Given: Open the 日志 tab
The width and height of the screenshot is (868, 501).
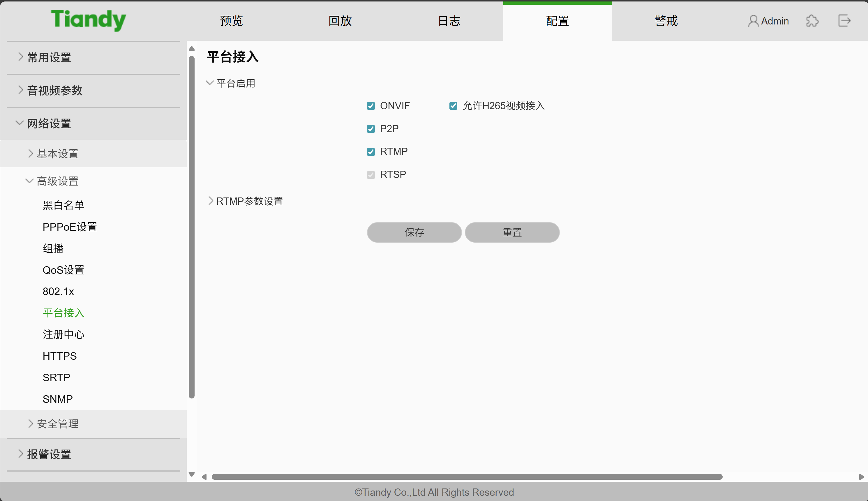Looking at the screenshot, I should 449,21.
